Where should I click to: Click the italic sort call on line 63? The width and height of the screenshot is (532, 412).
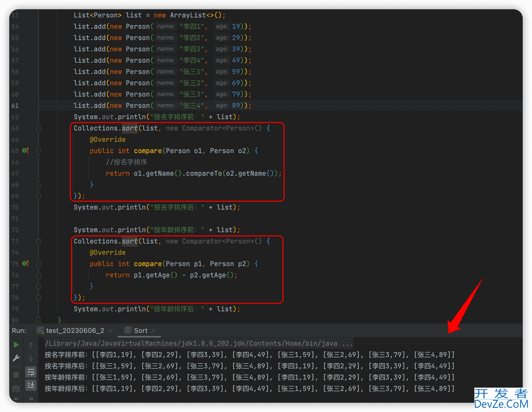[x=130, y=128]
